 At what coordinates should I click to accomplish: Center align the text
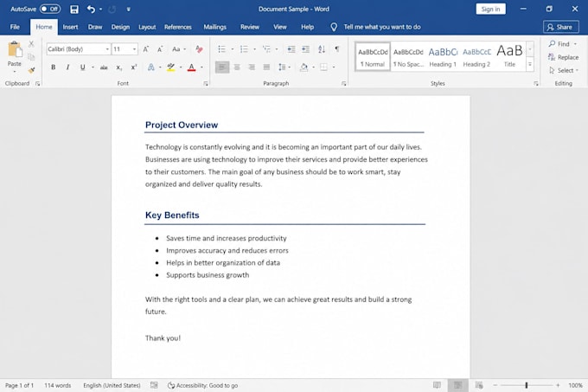click(x=237, y=67)
